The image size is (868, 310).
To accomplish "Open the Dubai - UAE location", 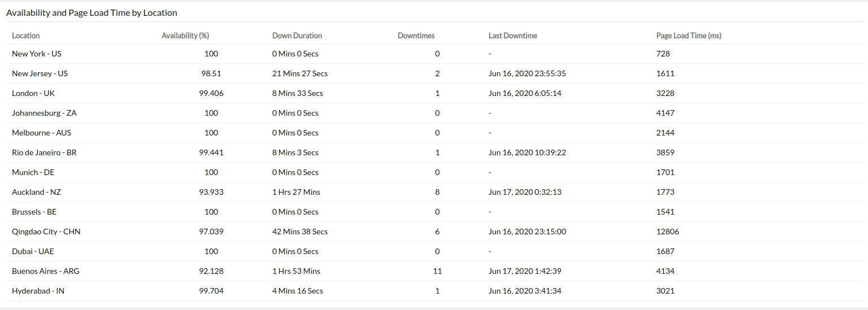I will click(x=33, y=251).
